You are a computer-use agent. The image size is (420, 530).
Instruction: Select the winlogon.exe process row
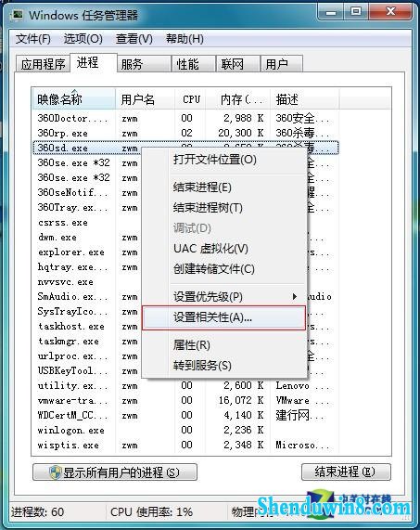point(185,431)
